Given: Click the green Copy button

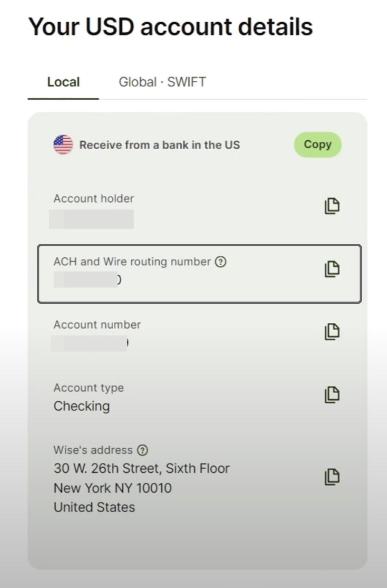Looking at the screenshot, I should [x=318, y=144].
